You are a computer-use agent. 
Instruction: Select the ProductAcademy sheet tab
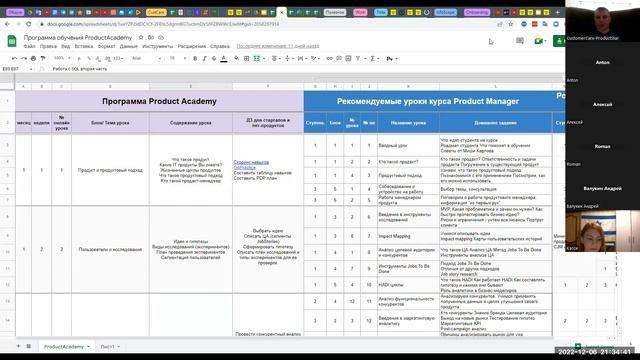[x=64, y=347]
